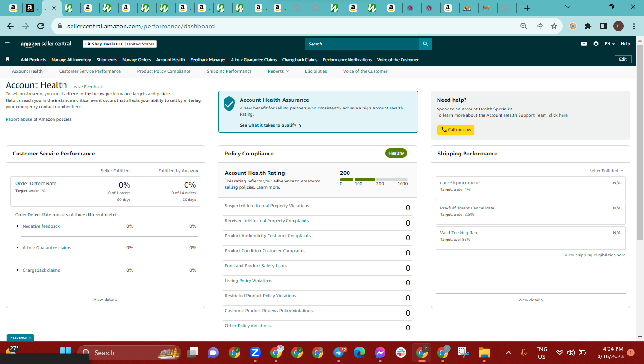Viewport: 644px width, 364px height.
Task: Bookmark this page with the star
Action: click(554, 27)
